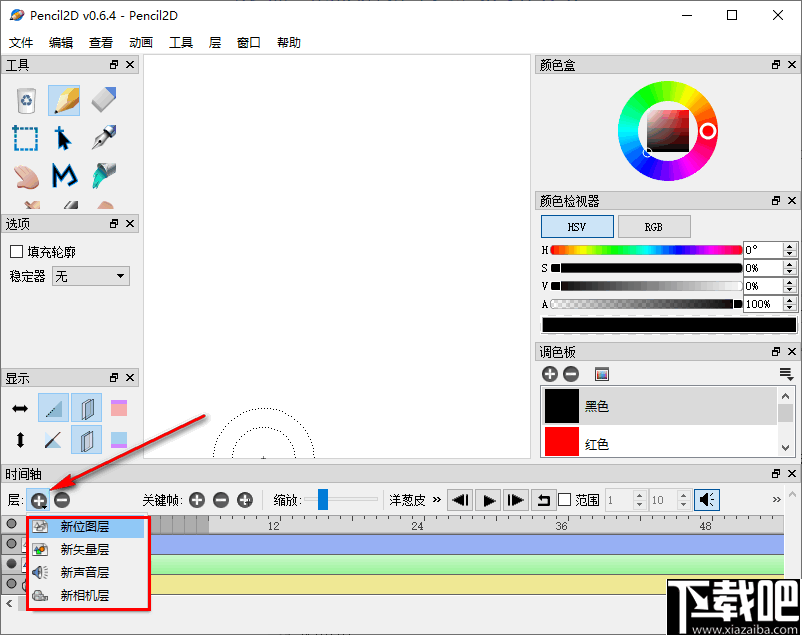Expand the 洋葱皮 onion skin options

[x=436, y=500]
